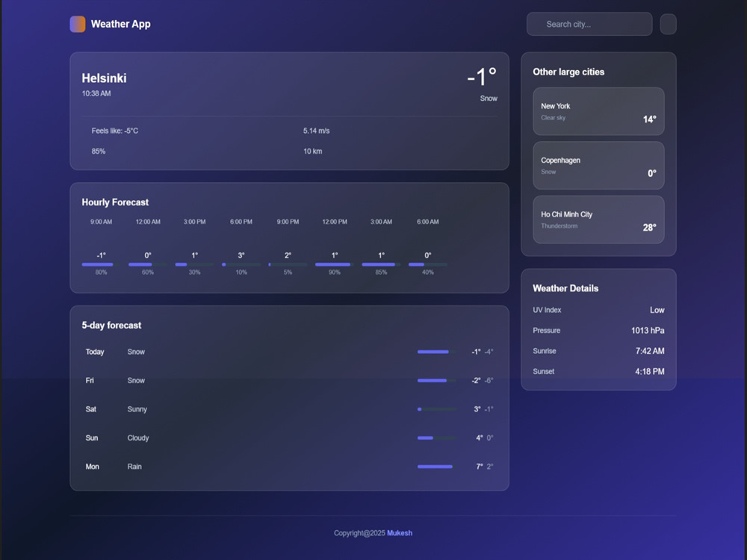747x560 pixels.
Task: Click the Rain condition in Mon row
Action: pyautogui.click(x=134, y=467)
